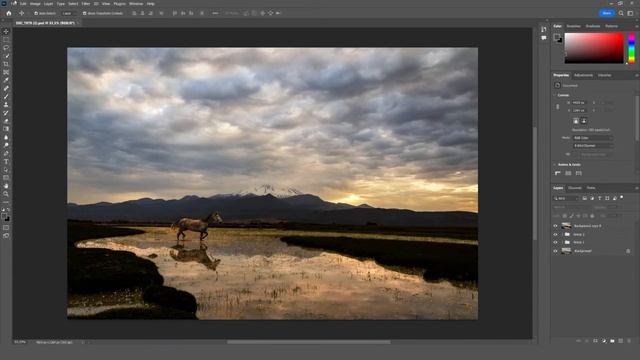The image size is (640, 360).
Task: Collapse the Rulers & Grids section
Action: [555, 165]
